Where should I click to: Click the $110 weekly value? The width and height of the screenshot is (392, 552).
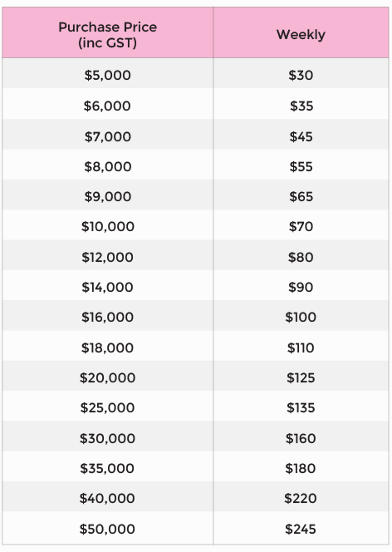pos(301,347)
